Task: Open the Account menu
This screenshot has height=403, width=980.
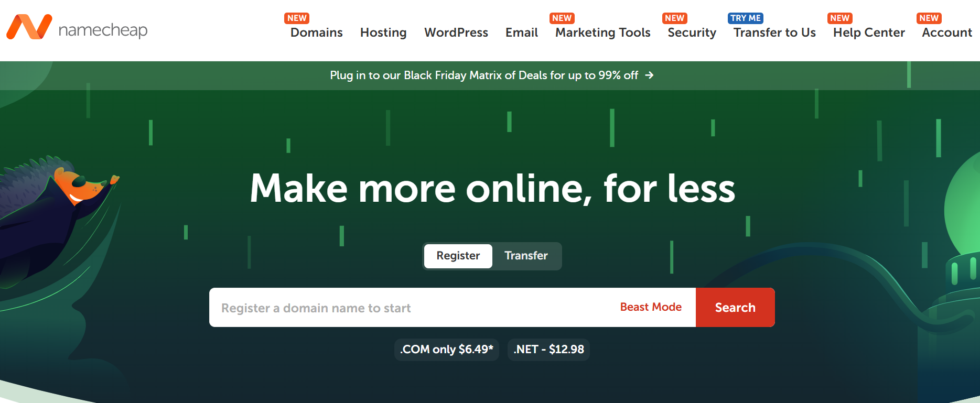Action: (947, 32)
